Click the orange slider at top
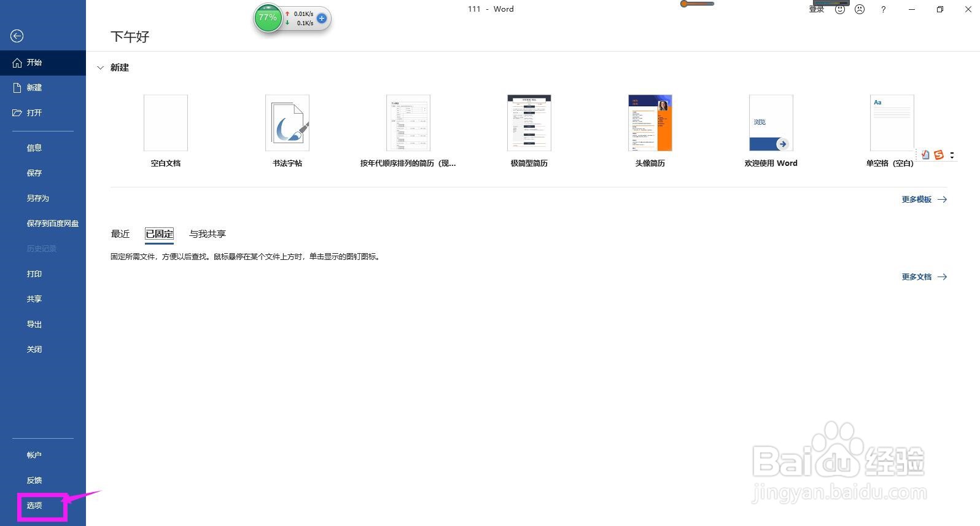The image size is (980, 526). [698, 4]
